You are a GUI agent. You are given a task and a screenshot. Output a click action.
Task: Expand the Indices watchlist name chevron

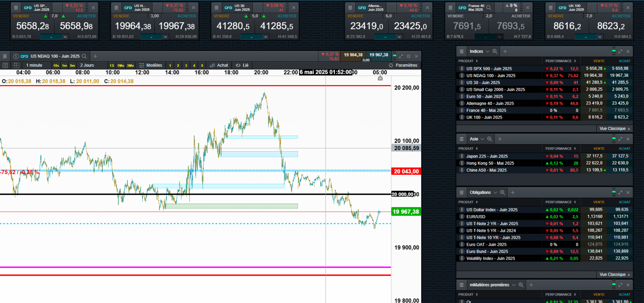487,51
